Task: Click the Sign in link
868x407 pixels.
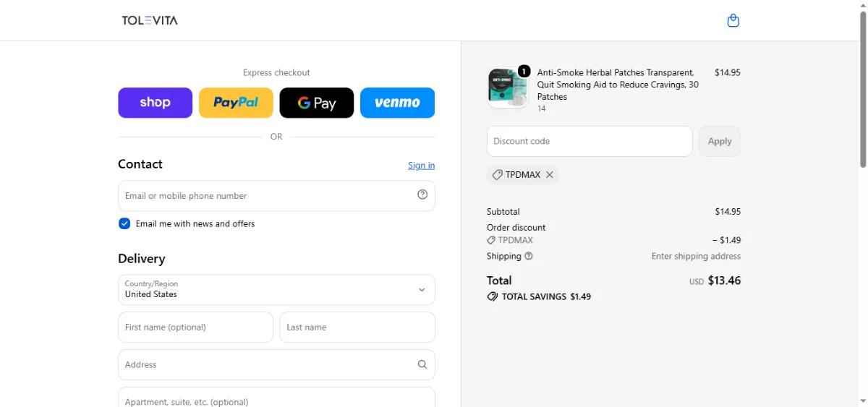Action: [x=421, y=165]
